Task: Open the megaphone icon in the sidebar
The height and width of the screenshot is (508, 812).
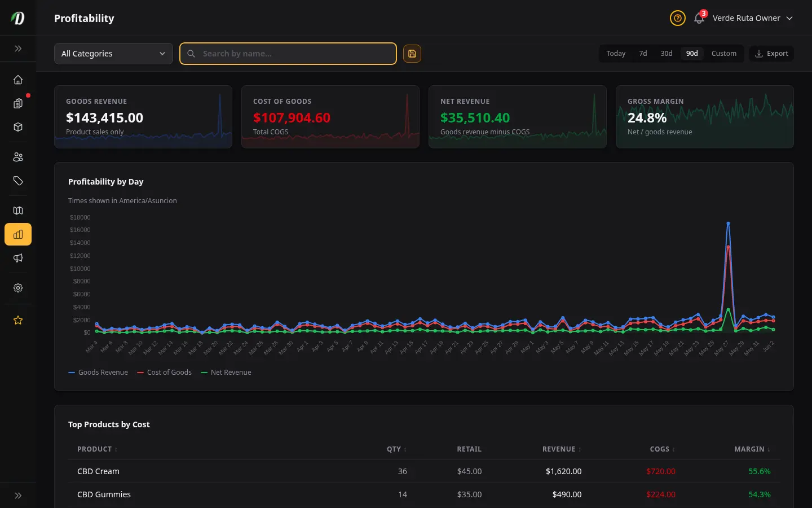Action: point(18,258)
